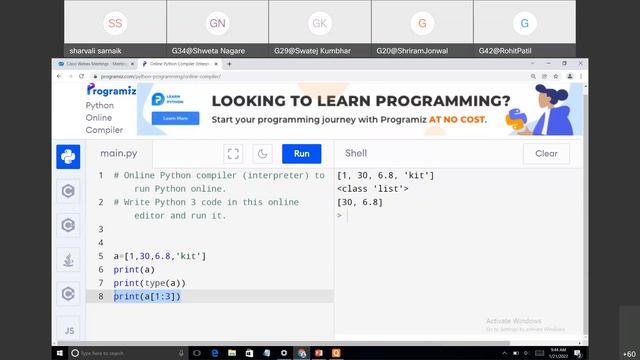Show hidden system tray icons

click(504, 353)
